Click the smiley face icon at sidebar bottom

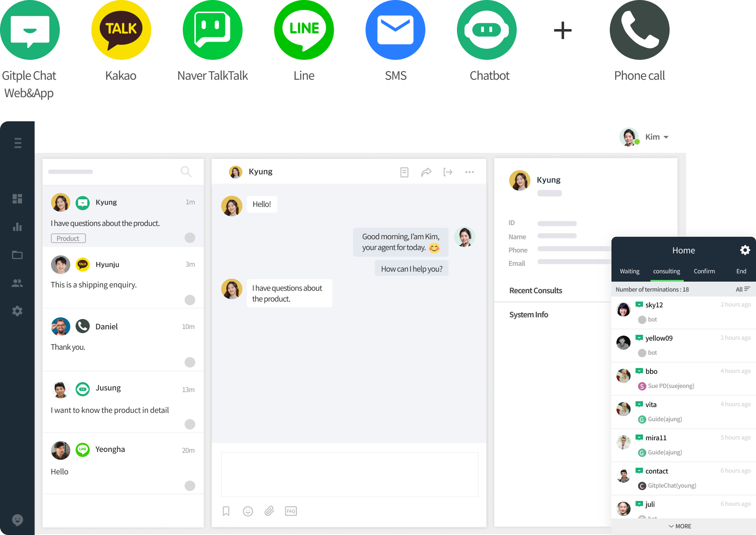tap(17, 520)
